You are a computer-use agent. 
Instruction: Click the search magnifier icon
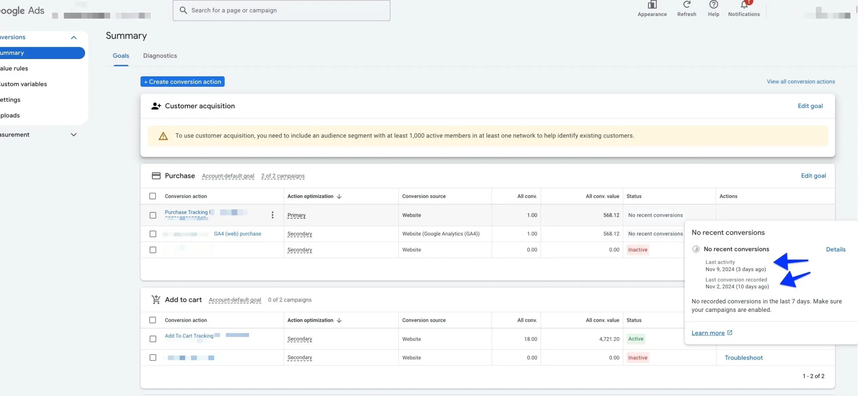[x=183, y=10]
